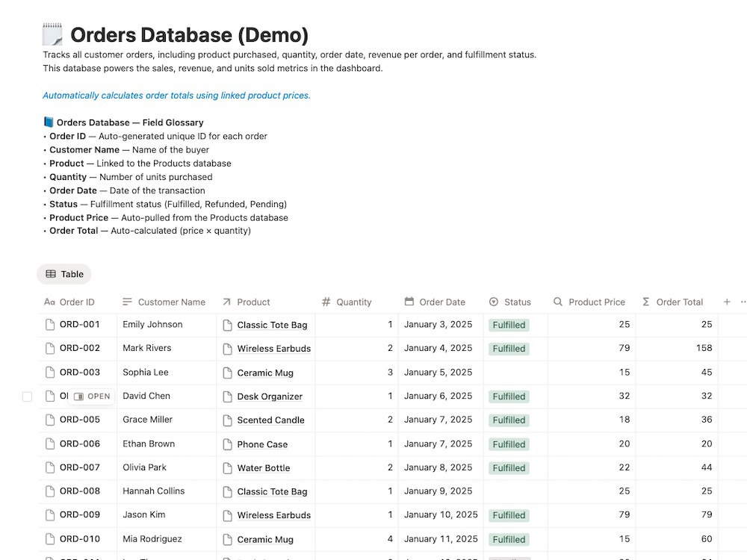Open the ORD-003 page icon
Viewport: 747px width, 560px height.
click(x=50, y=373)
